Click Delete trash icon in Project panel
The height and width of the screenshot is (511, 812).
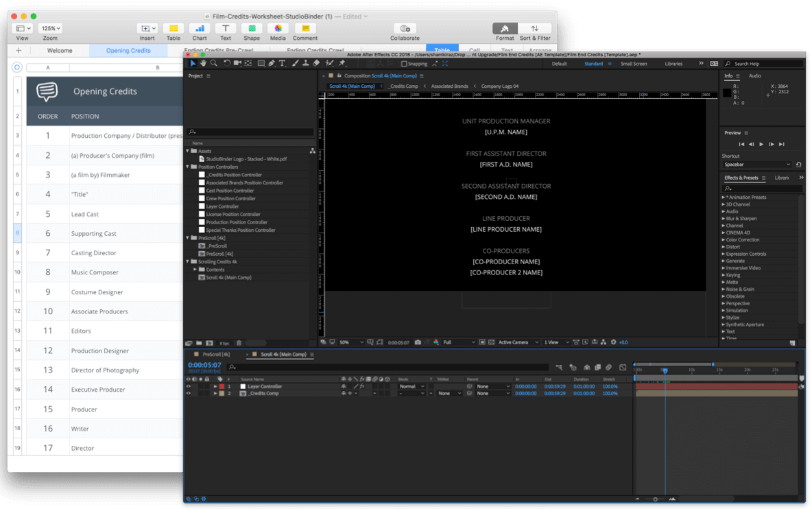click(x=239, y=343)
